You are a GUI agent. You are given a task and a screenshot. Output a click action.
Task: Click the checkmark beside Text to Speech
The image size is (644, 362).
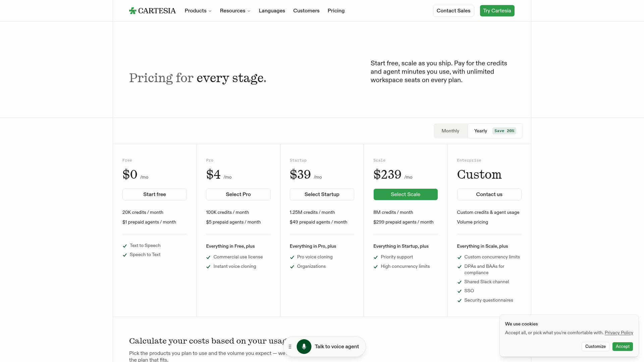[125, 246]
